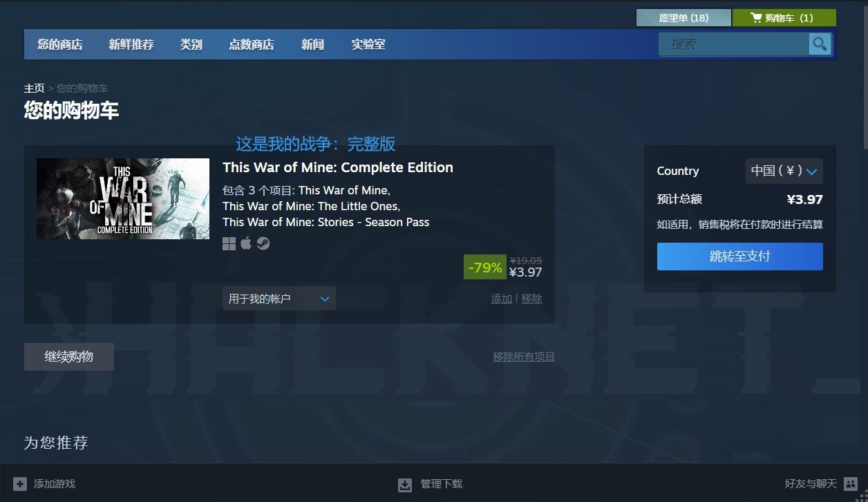Open 您的商店 menu
Viewport: 868px width, 502px height.
[x=60, y=44]
